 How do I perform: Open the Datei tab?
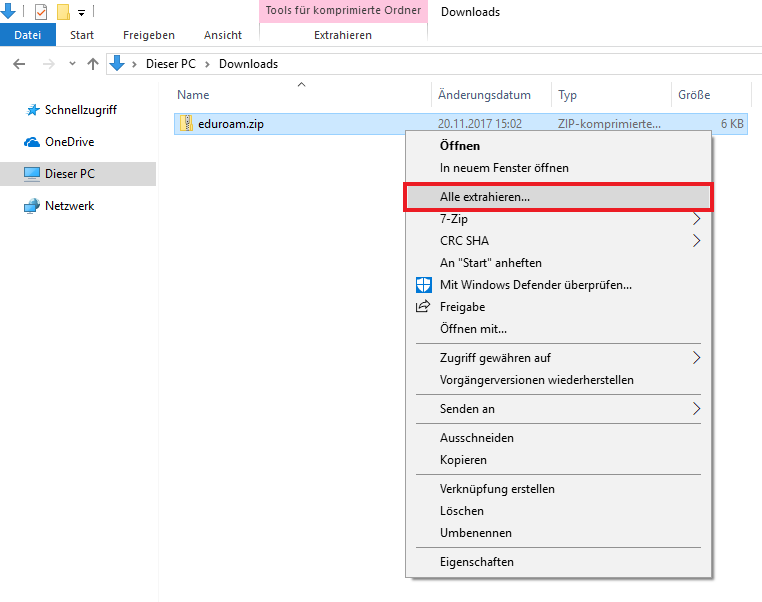(28, 35)
